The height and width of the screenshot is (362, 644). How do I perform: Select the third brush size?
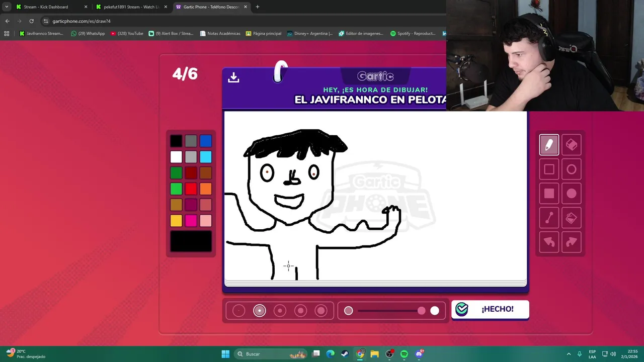280,311
